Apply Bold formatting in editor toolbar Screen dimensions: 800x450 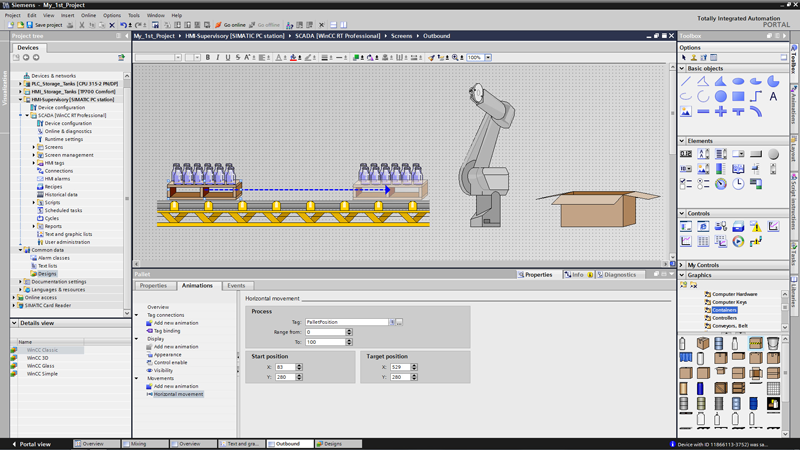(x=208, y=58)
